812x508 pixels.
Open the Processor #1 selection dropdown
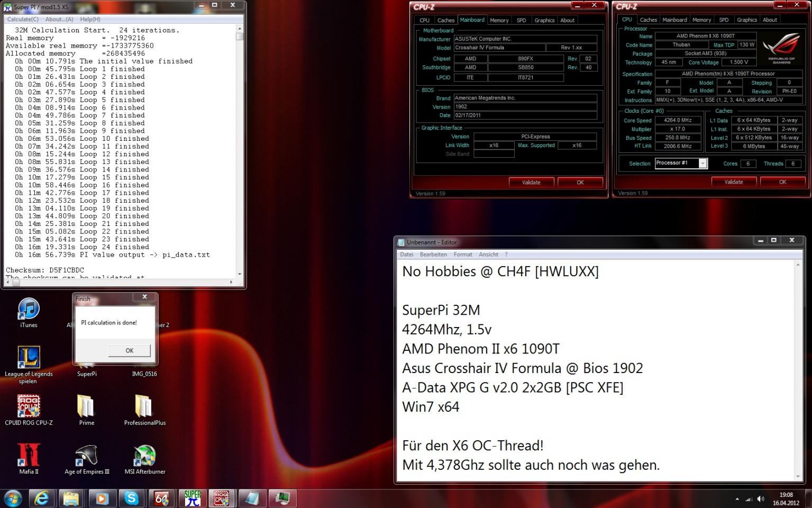681,163
